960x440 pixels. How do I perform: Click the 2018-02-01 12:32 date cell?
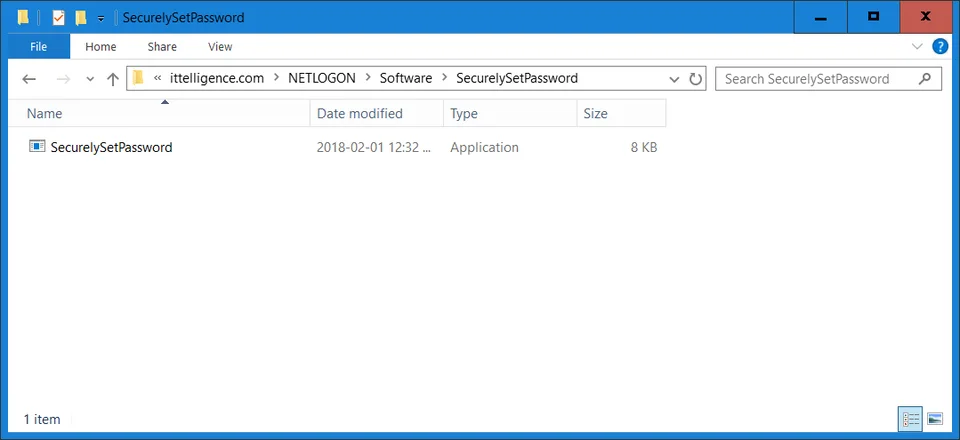(x=373, y=147)
